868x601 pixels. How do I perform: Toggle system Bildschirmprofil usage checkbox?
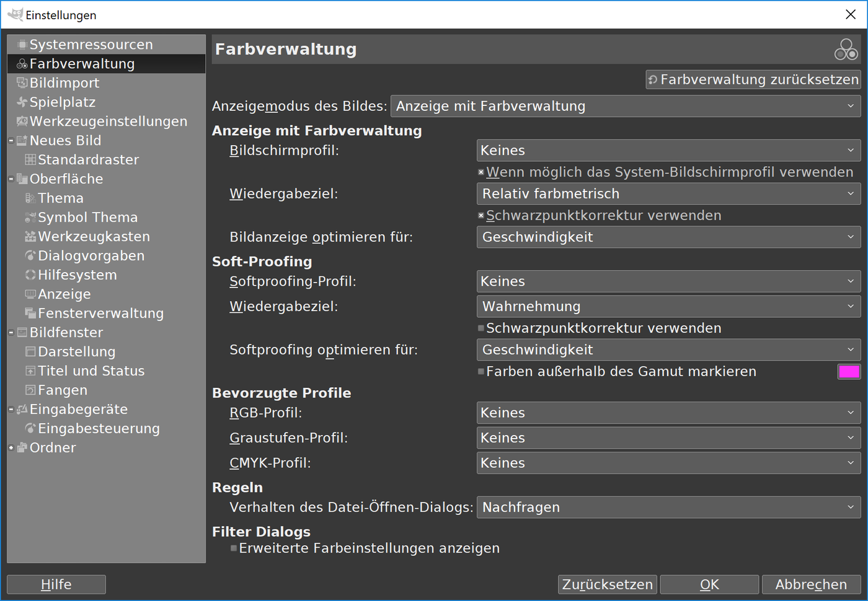point(481,172)
